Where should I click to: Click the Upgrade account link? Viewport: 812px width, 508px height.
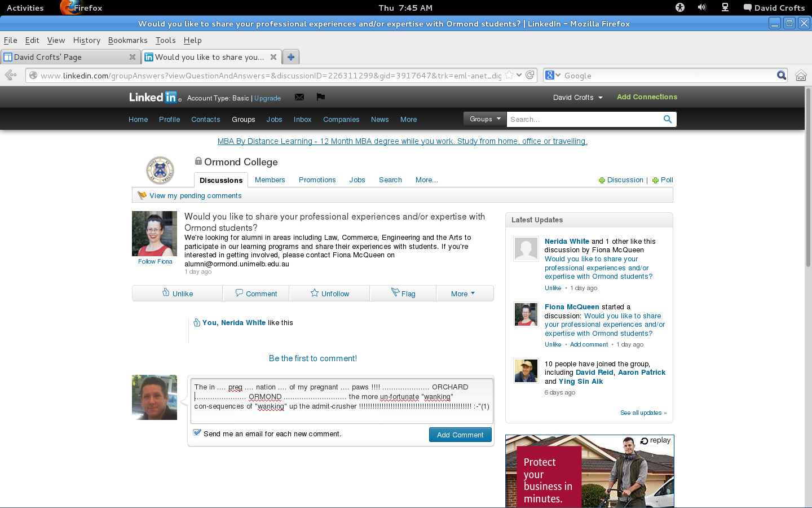(267, 98)
